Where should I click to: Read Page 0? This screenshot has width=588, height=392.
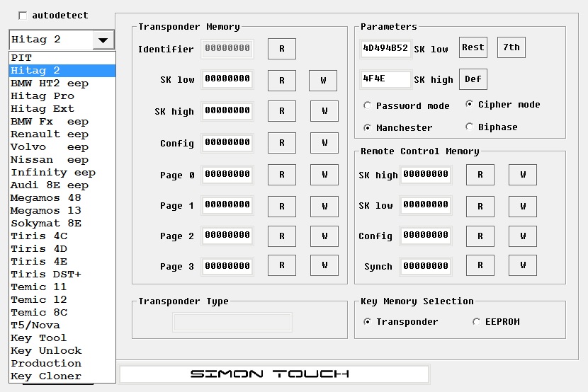282,175
